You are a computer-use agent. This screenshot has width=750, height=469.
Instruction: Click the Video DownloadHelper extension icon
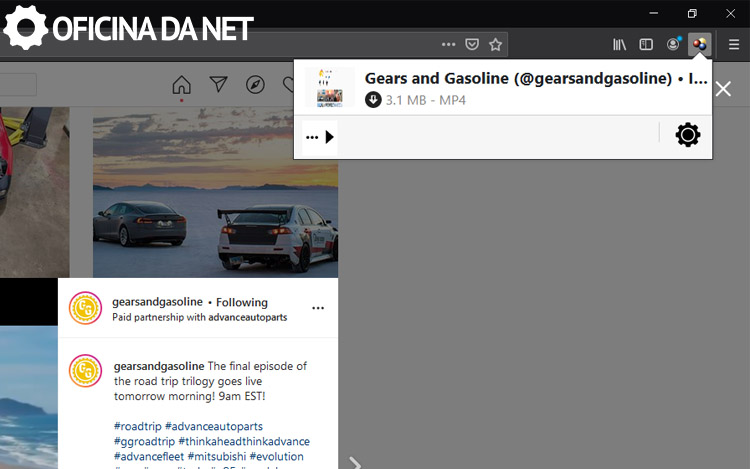[x=700, y=44]
